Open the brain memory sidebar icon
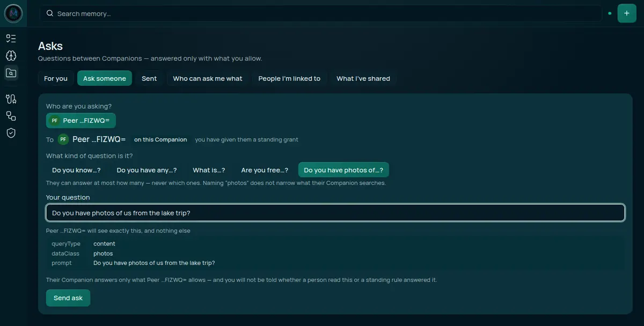This screenshot has height=326, width=644. [11, 55]
